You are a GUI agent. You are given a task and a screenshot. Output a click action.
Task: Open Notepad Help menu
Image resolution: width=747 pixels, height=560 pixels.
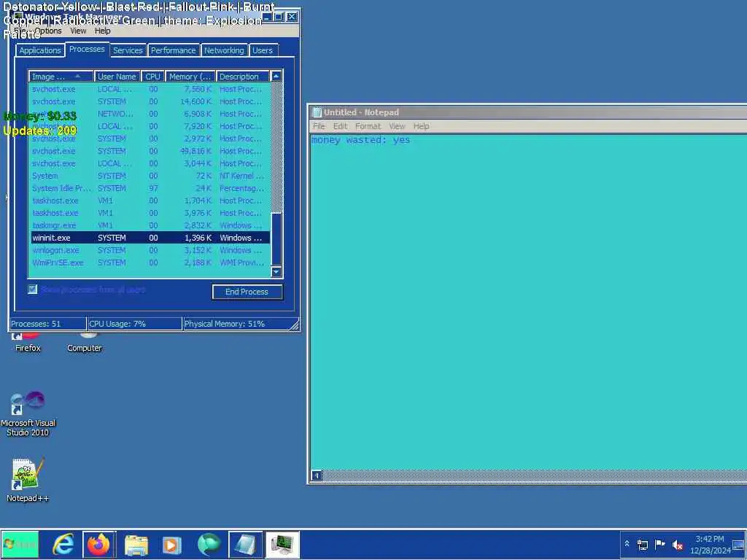421,126
